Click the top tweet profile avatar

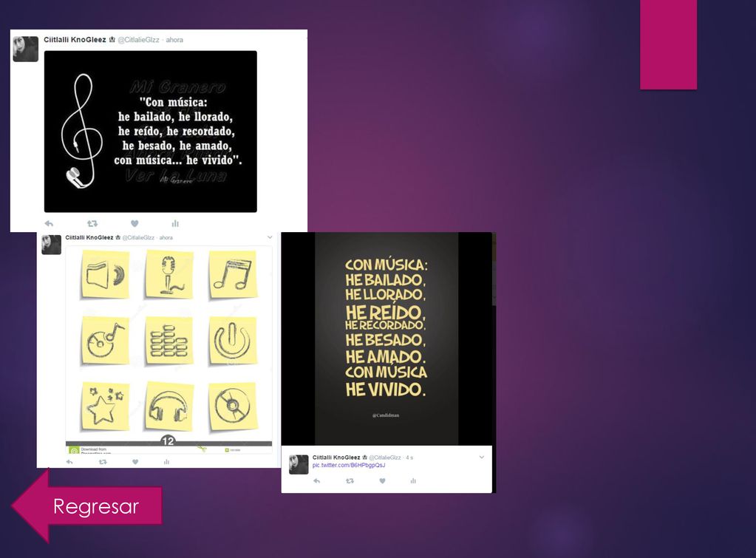click(x=26, y=49)
